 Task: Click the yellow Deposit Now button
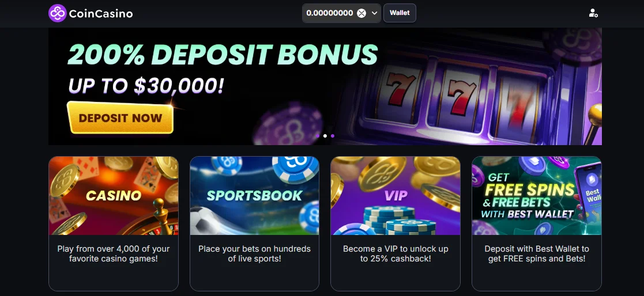[x=120, y=117]
